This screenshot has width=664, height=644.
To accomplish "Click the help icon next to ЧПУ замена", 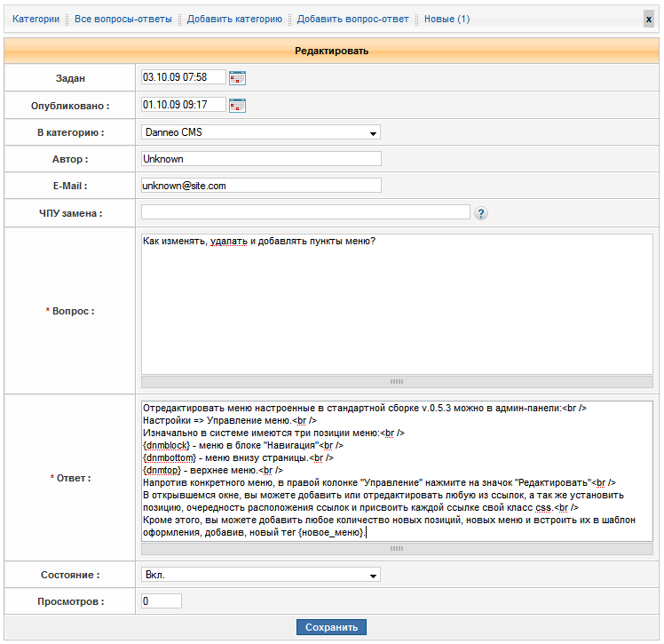I will tap(481, 213).
